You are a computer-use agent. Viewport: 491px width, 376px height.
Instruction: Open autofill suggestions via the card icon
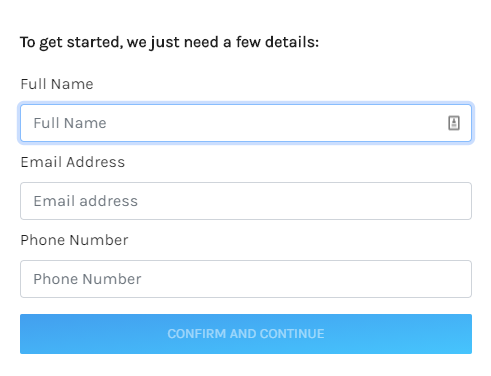pos(454,123)
